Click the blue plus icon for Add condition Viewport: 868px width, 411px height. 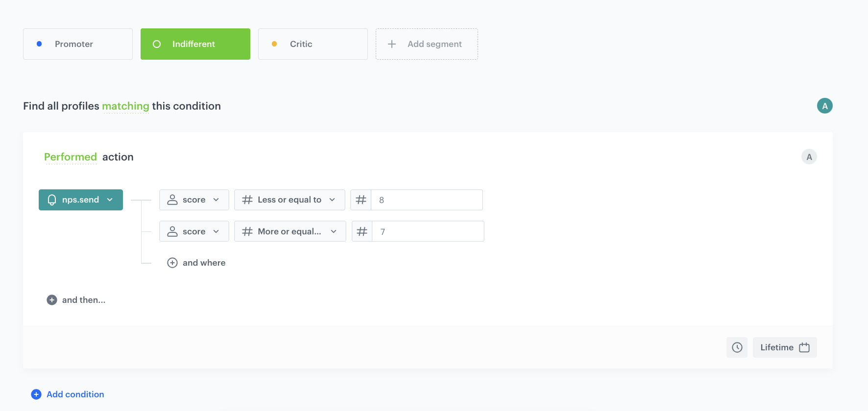click(36, 394)
